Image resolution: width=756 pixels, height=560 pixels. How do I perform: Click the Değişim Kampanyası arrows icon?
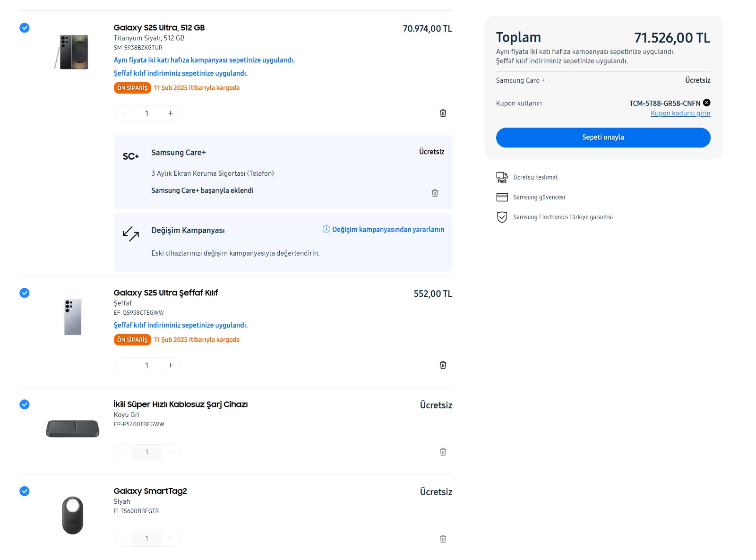coord(130,233)
